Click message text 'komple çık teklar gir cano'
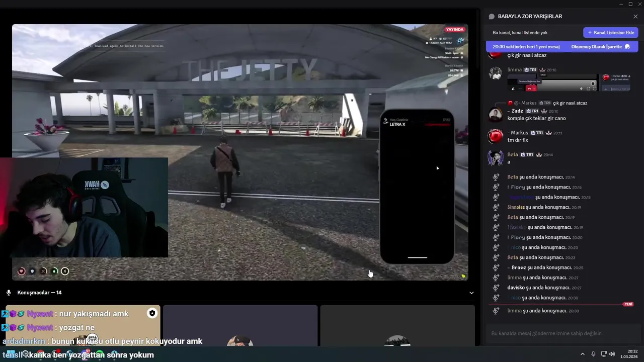644x362 pixels. (x=536, y=118)
